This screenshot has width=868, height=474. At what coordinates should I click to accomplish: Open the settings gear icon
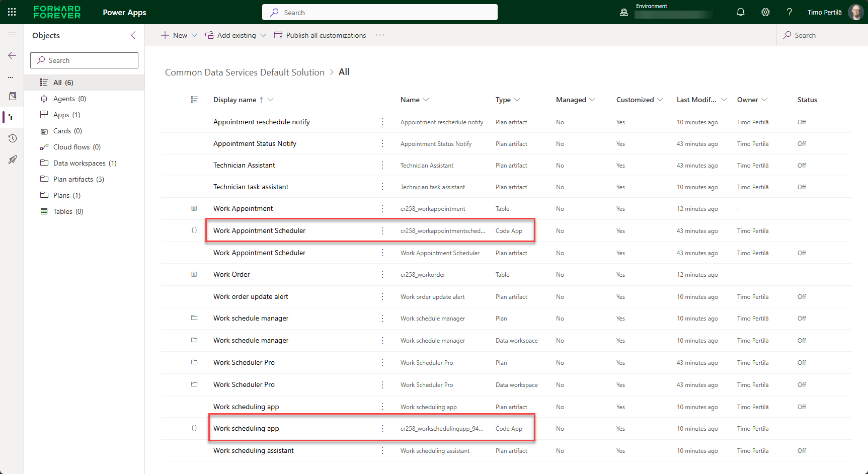click(x=765, y=12)
